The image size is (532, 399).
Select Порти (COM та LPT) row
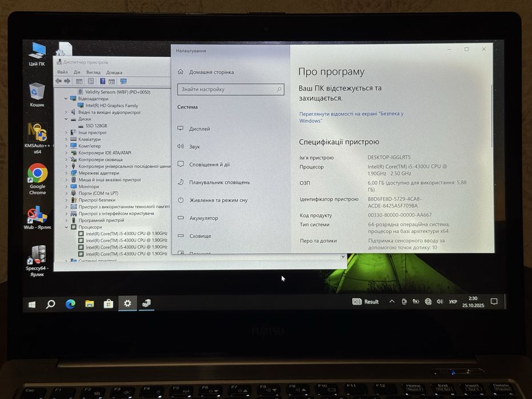[x=99, y=193]
